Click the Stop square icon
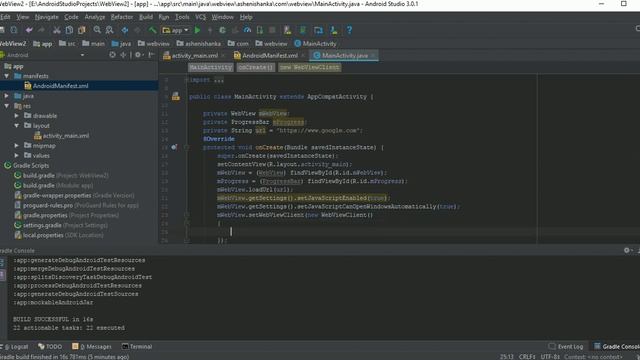Screen dimensions: 640x360 click(272, 30)
